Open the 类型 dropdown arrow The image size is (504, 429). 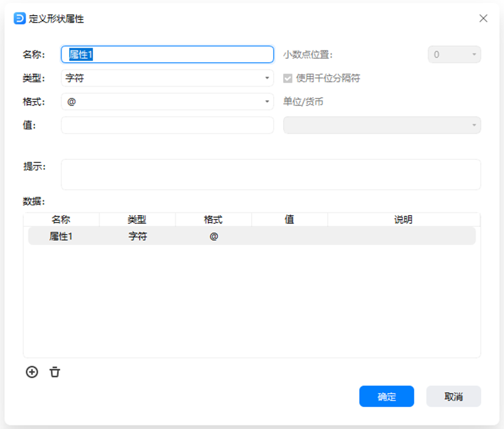266,78
